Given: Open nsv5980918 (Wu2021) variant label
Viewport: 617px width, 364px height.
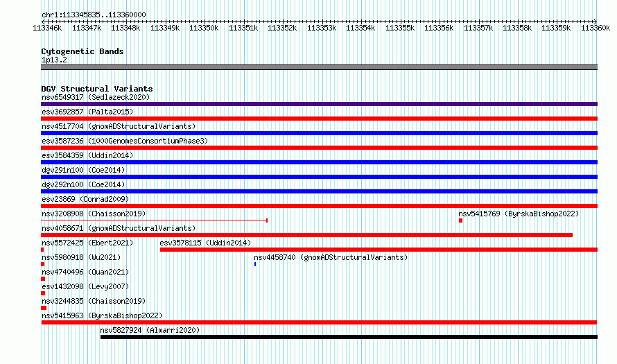Looking at the screenshot, I should pos(81,257).
